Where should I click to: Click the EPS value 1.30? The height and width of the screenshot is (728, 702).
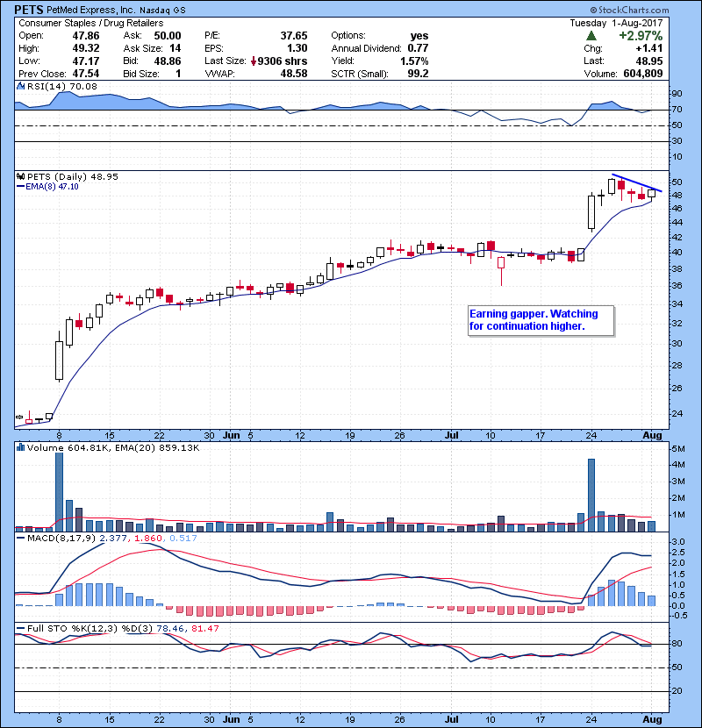(x=297, y=48)
